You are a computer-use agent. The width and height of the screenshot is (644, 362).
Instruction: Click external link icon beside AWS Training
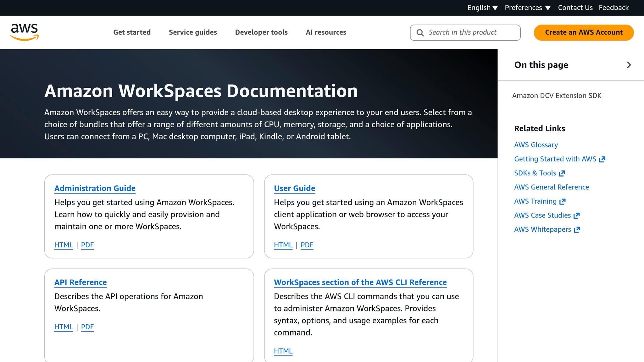563,202
